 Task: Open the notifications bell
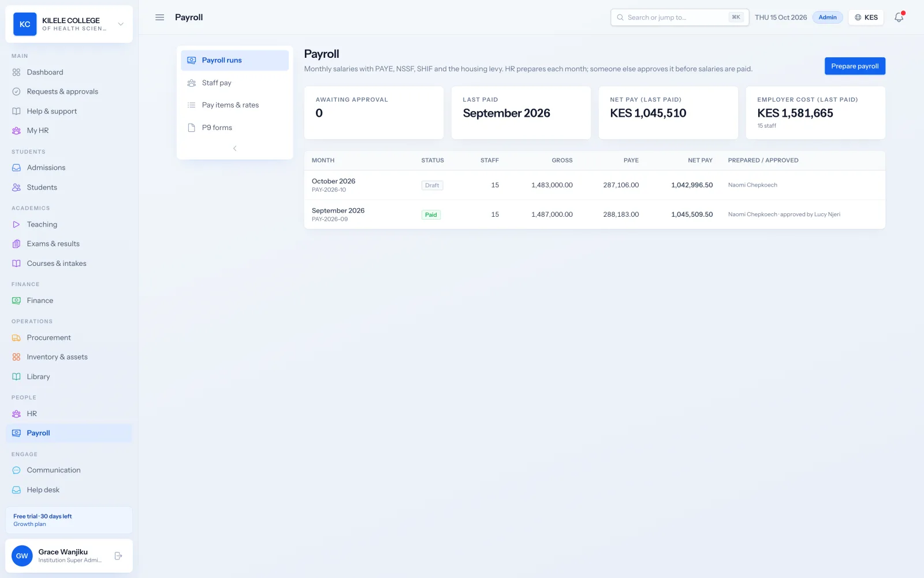(899, 17)
